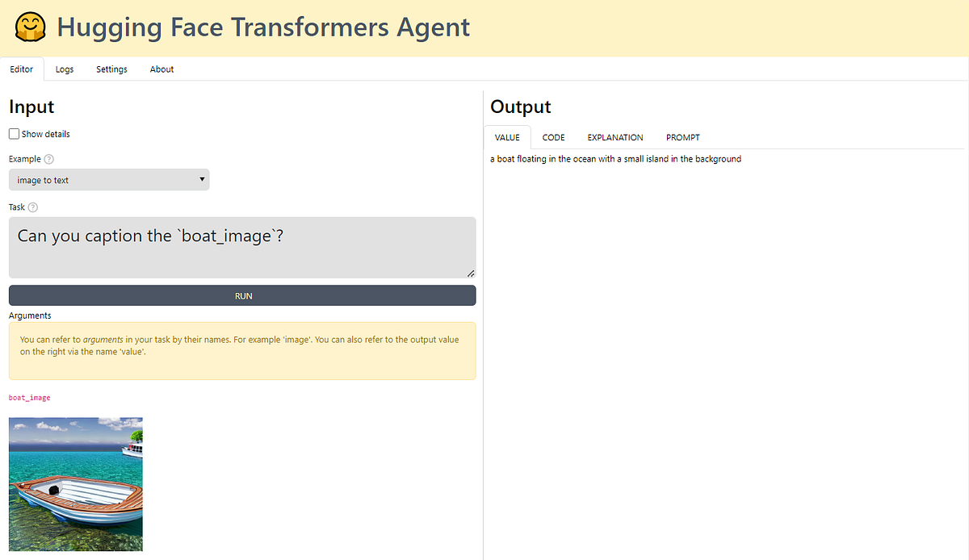Open the Settings tab
The image size is (969, 560).
click(111, 69)
